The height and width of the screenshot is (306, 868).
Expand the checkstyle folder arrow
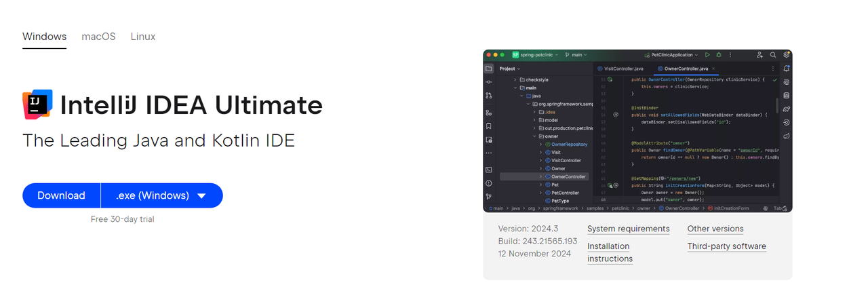(515, 79)
